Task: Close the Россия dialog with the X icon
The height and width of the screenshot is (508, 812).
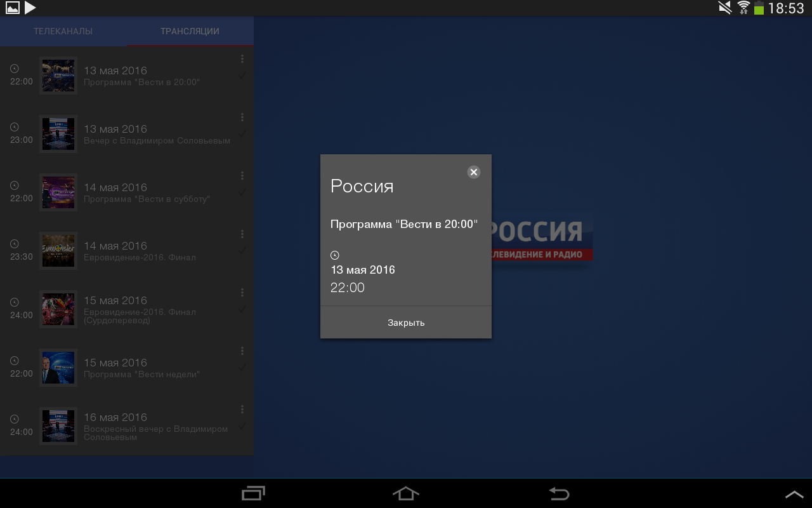Action: click(x=473, y=172)
